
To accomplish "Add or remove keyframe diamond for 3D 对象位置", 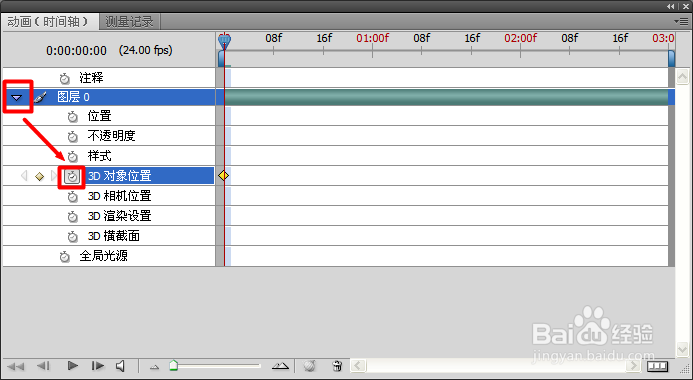I will click(x=39, y=176).
